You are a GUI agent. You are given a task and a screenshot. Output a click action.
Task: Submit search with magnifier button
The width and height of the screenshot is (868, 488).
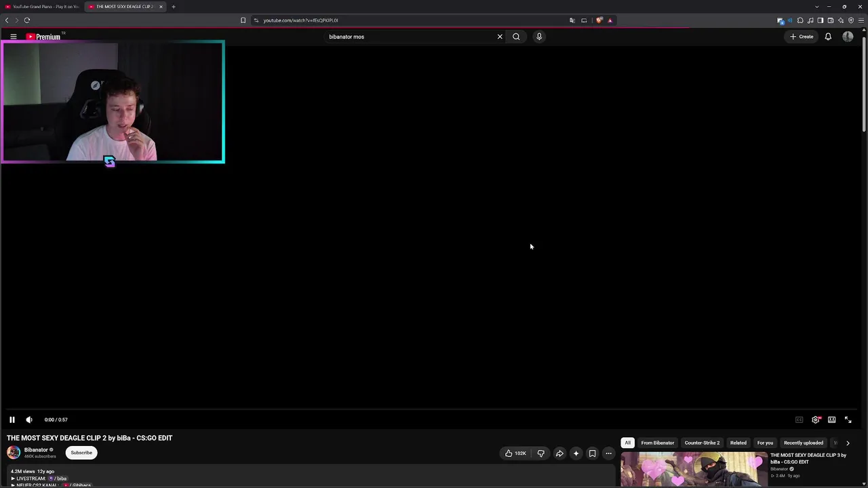tap(516, 37)
